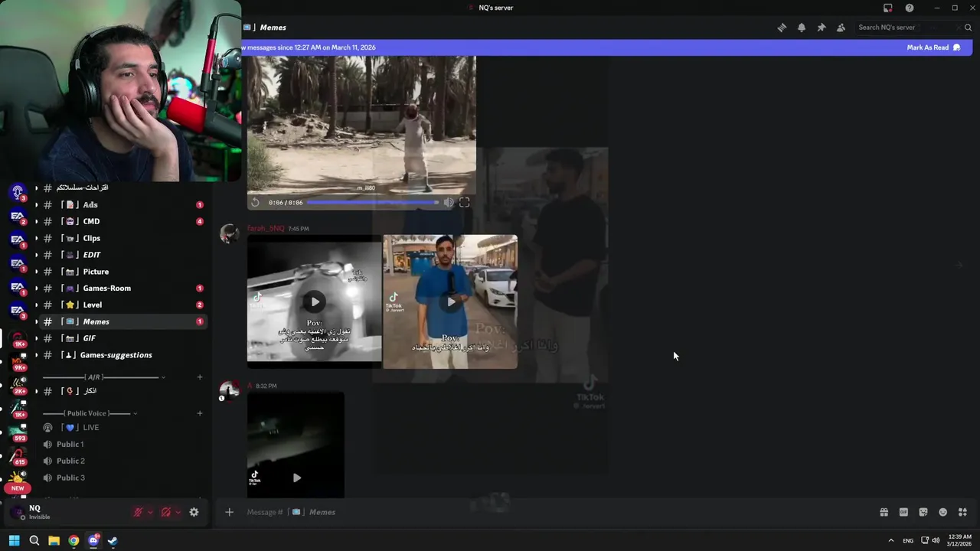This screenshot has width=980, height=551.
Task: Collapse the Public Voice category chevron
Action: (x=135, y=413)
